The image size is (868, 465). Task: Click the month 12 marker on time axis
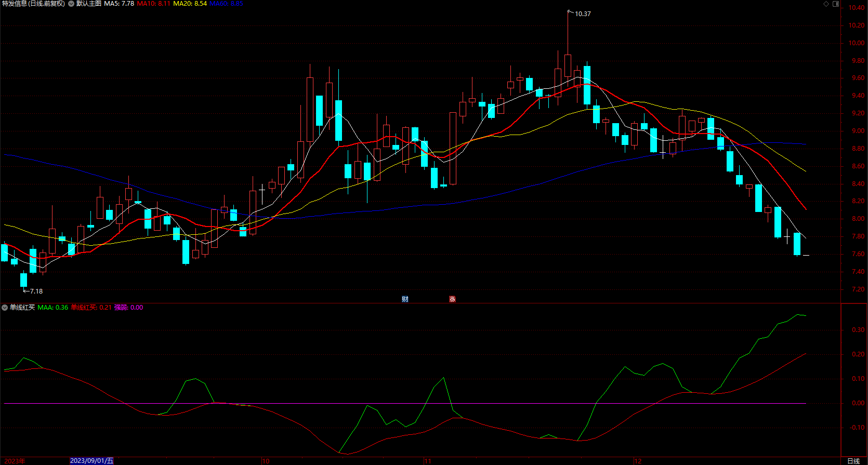click(638, 461)
